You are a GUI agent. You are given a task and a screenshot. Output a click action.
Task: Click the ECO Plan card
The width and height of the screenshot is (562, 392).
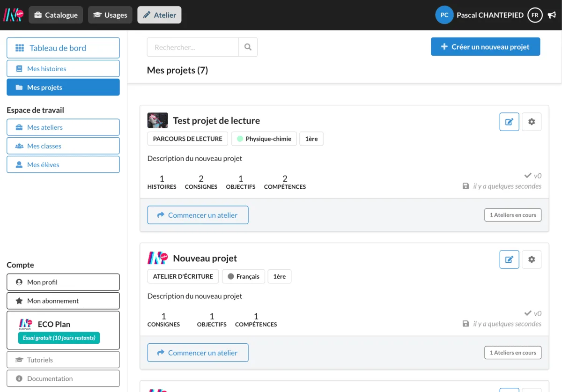pyautogui.click(x=63, y=330)
